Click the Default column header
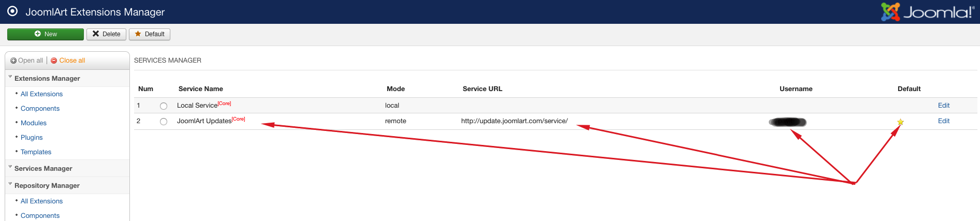Viewport: 980px width, 221px height. click(909, 89)
